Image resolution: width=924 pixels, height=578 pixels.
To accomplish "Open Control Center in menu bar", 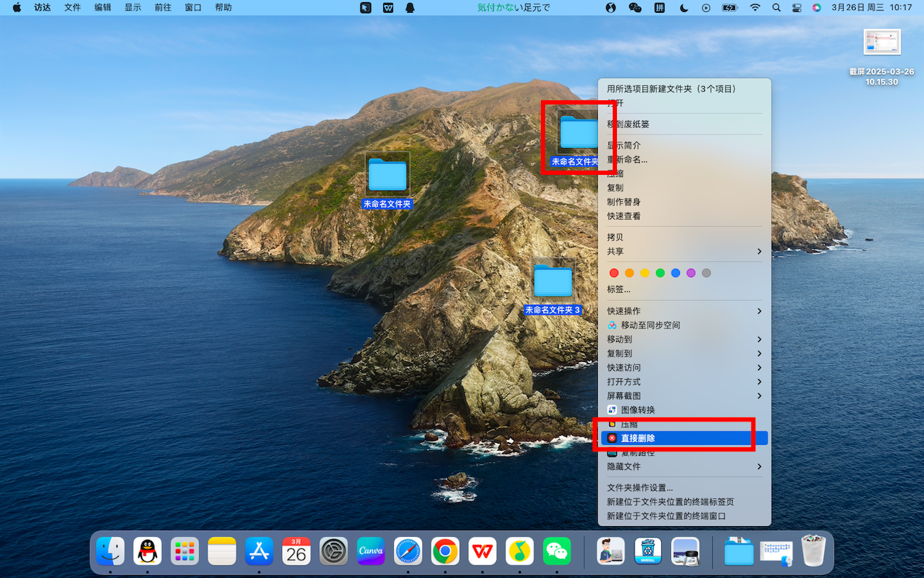I will pos(797,8).
